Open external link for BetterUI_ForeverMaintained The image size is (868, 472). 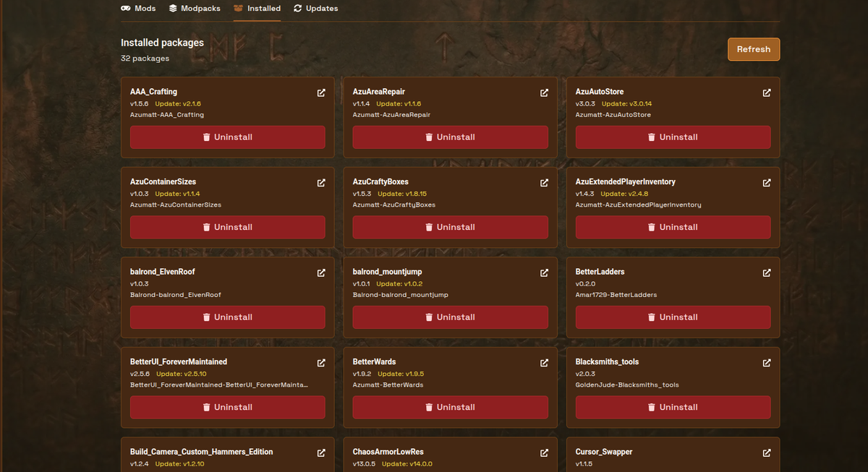[x=321, y=363]
